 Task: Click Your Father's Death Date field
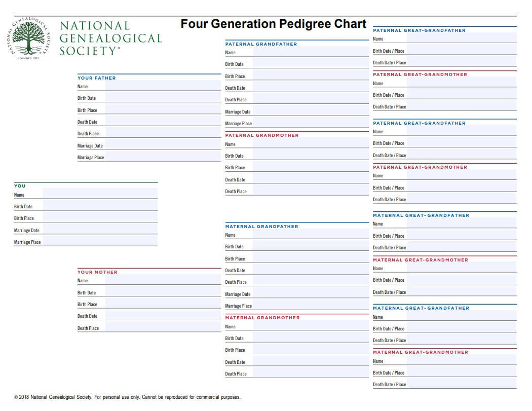click(163, 121)
